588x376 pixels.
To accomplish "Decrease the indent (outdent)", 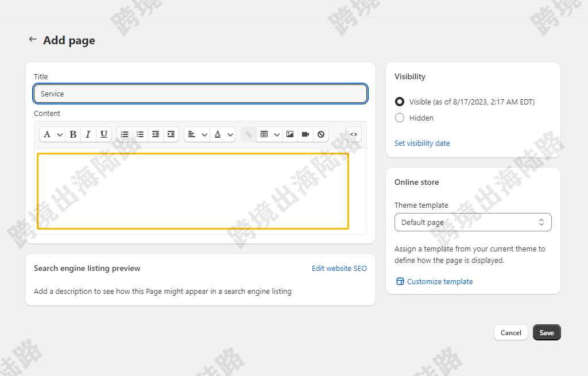I will [x=155, y=134].
